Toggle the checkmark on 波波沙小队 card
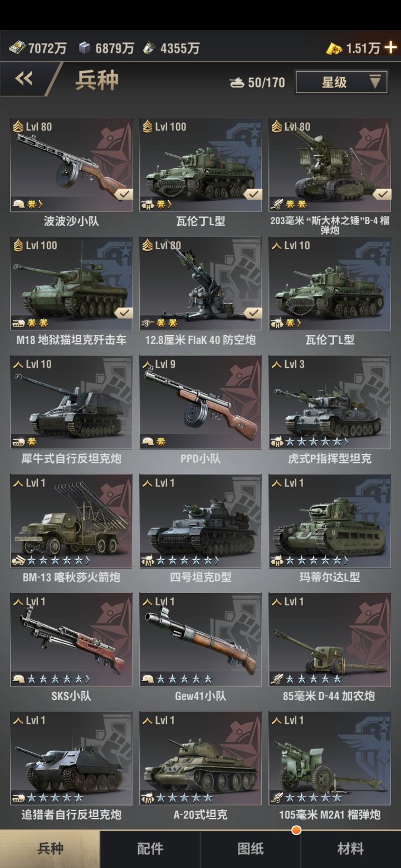The image size is (401, 868). click(x=124, y=194)
